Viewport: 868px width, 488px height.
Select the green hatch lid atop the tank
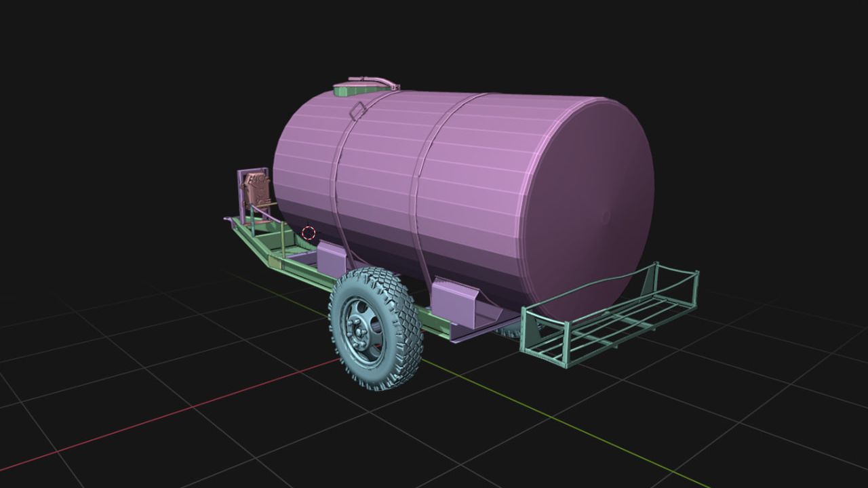(x=349, y=91)
